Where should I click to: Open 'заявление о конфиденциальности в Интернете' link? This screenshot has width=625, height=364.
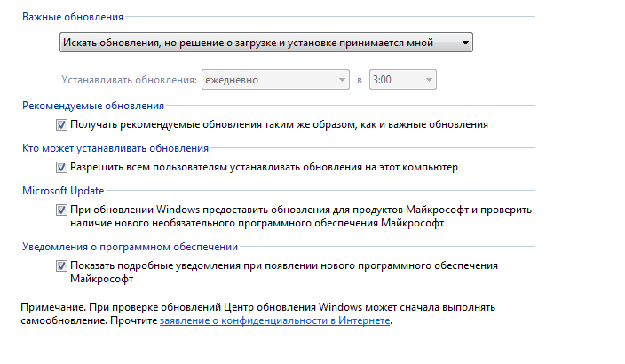pos(274,320)
